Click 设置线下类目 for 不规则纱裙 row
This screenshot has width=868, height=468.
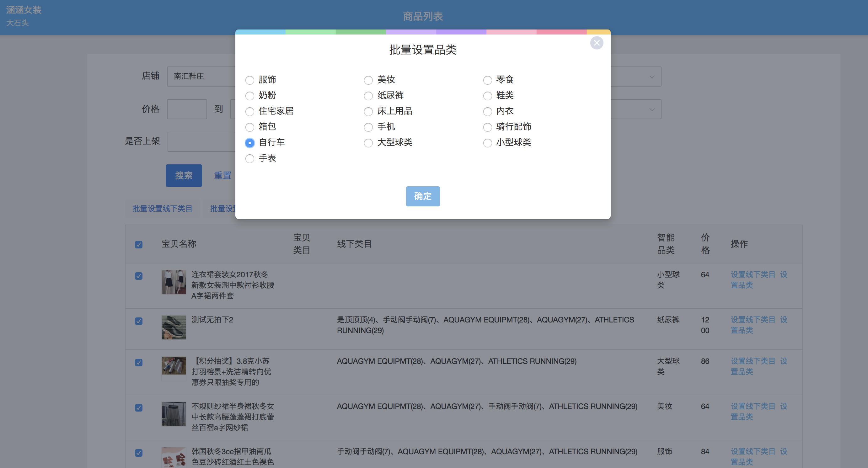(x=753, y=406)
